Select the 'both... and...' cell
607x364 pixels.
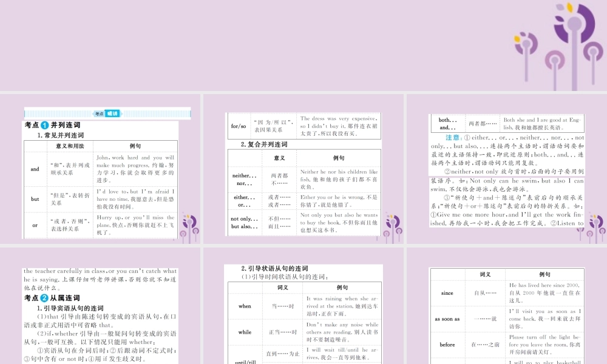pos(447,124)
